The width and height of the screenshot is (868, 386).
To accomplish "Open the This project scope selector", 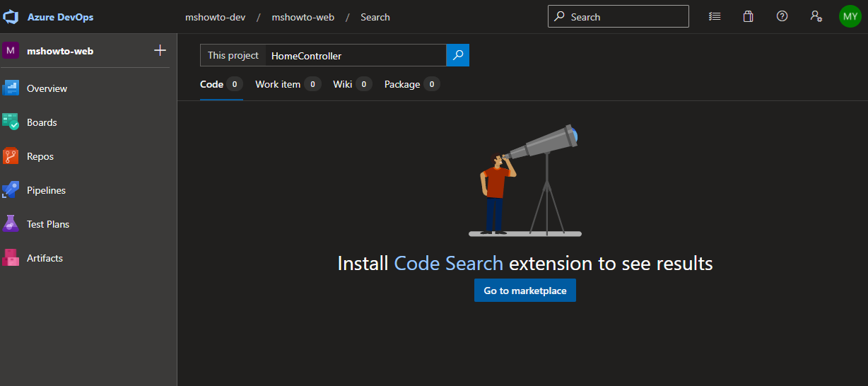I will (233, 55).
